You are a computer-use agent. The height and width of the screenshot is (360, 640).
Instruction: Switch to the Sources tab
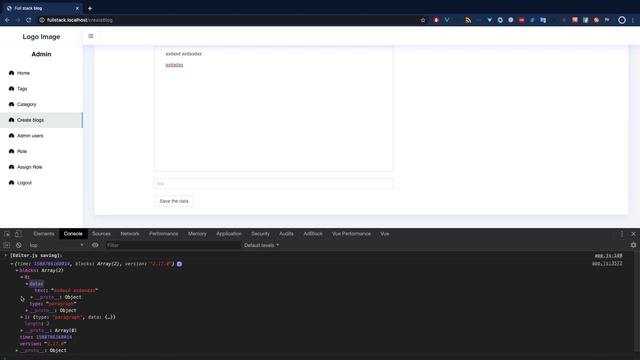tap(101, 234)
